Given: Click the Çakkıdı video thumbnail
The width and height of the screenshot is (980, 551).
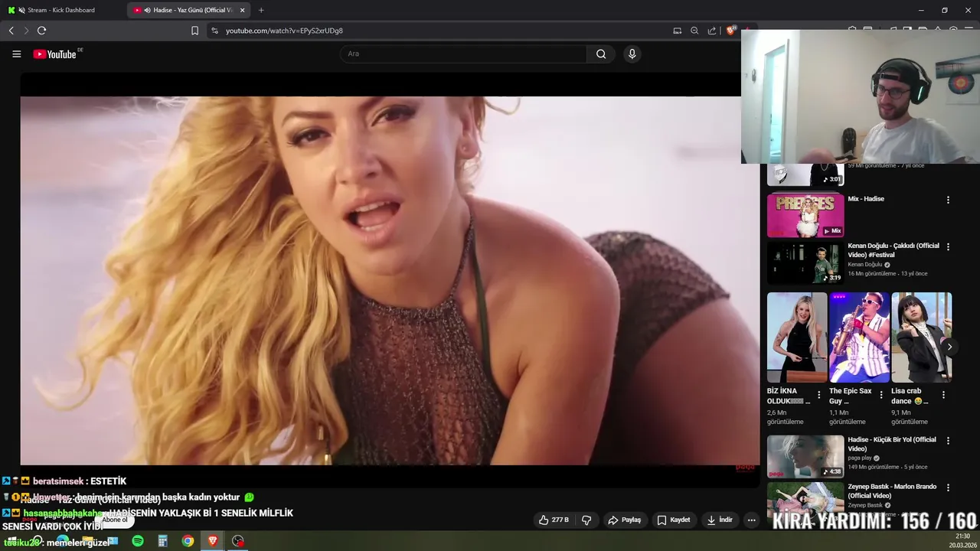Looking at the screenshot, I should 805,262.
